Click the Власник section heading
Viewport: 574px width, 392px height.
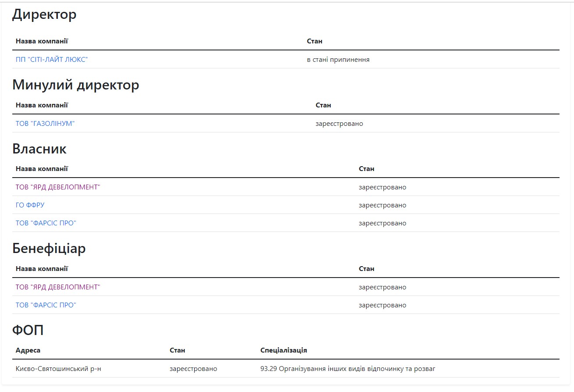point(39,149)
